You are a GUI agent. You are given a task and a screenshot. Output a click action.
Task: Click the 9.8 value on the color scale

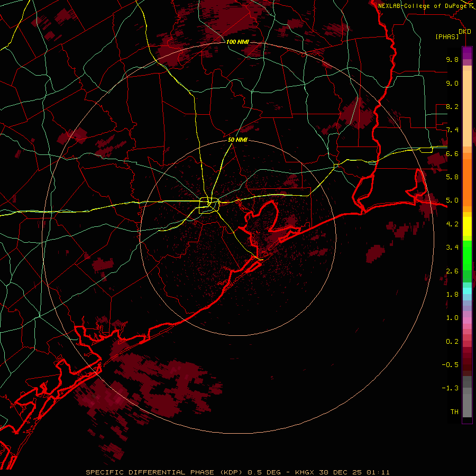tap(452, 59)
